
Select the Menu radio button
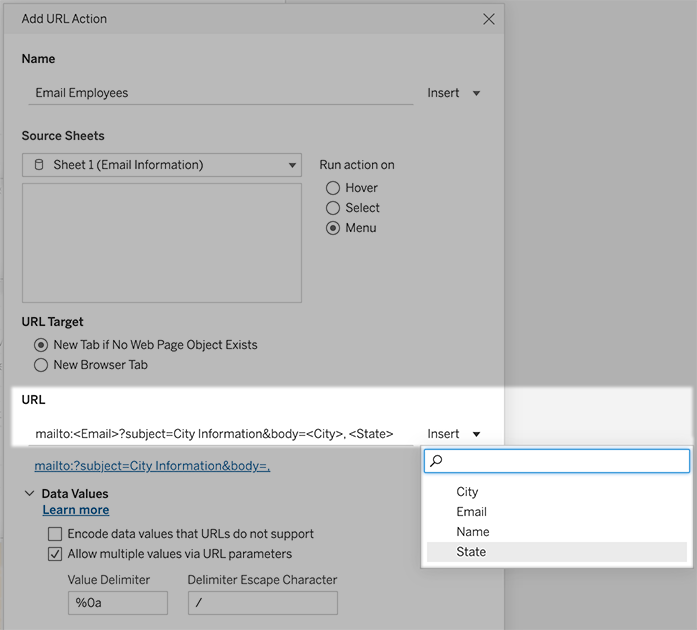point(332,228)
